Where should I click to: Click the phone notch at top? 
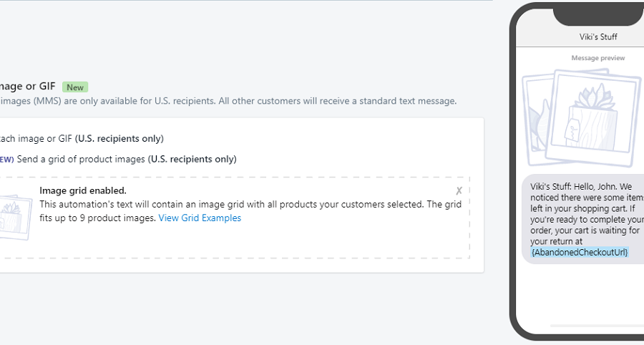(598, 14)
